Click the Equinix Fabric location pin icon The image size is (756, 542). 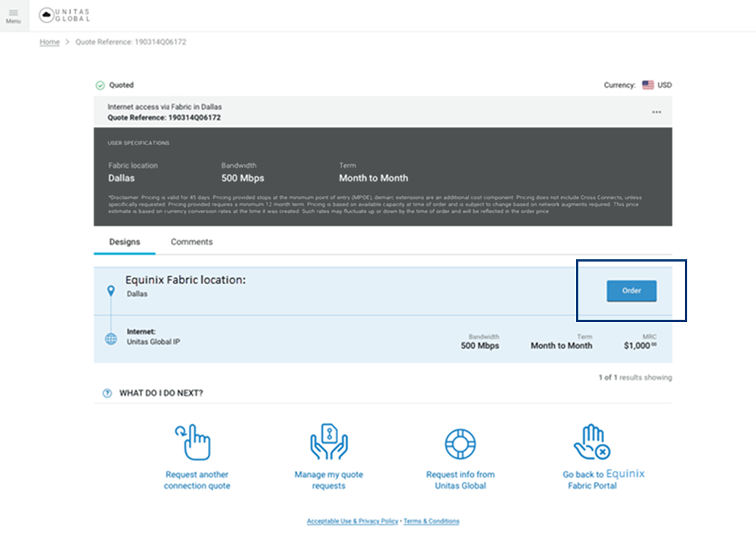click(111, 290)
